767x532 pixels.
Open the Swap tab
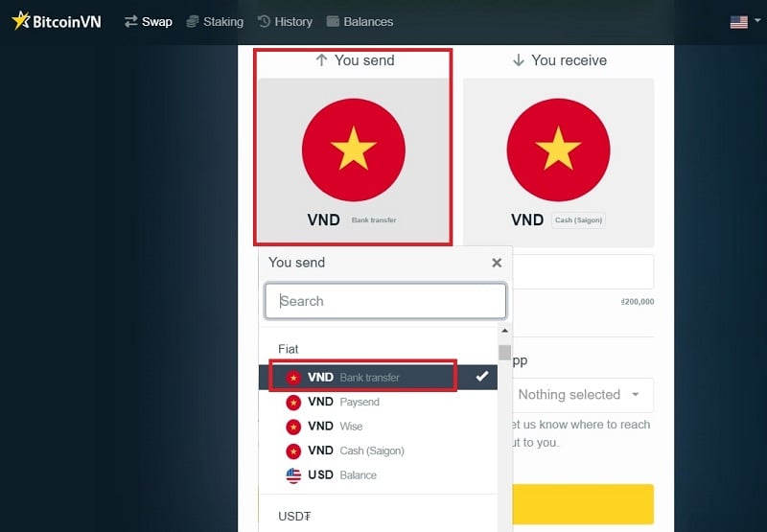[x=149, y=21]
